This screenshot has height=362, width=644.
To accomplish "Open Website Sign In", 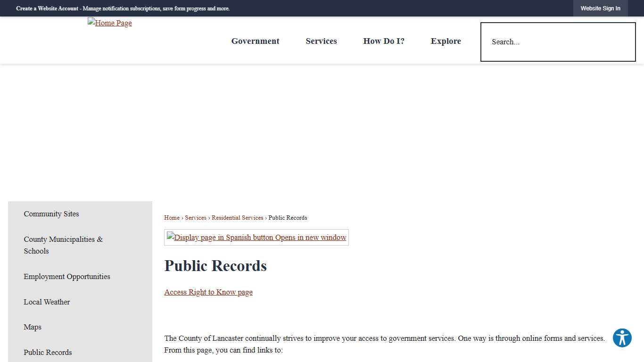I will tap(600, 8).
